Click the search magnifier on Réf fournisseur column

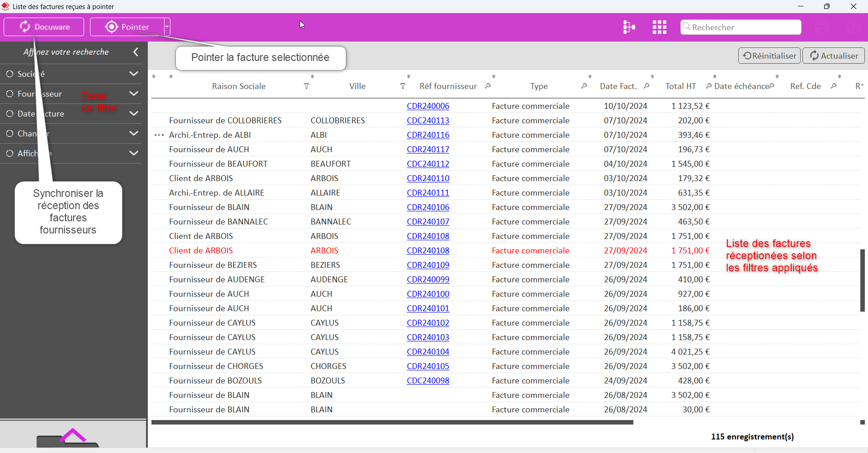coord(489,86)
